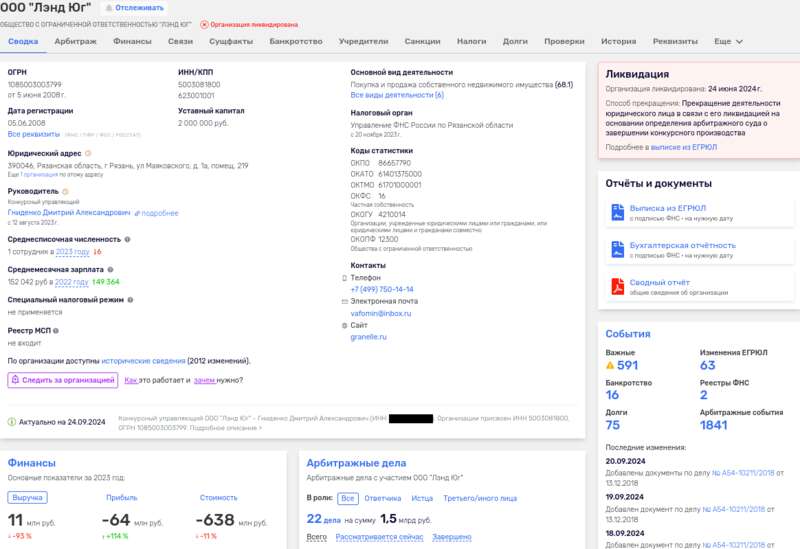Click the Следить за организацией button

(63, 380)
